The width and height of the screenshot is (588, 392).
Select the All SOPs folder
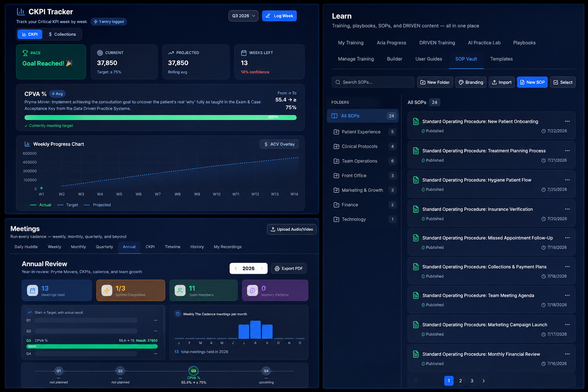point(363,116)
